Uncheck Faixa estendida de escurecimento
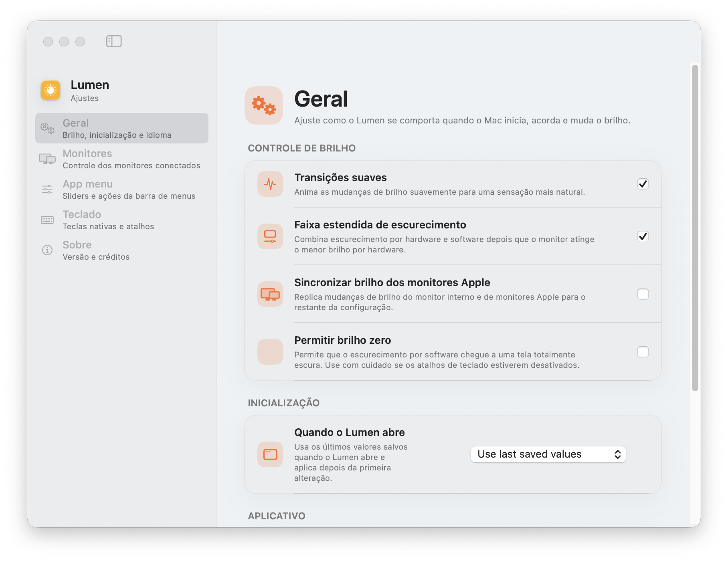Screen dimensions: 728x561 pyautogui.click(x=643, y=236)
